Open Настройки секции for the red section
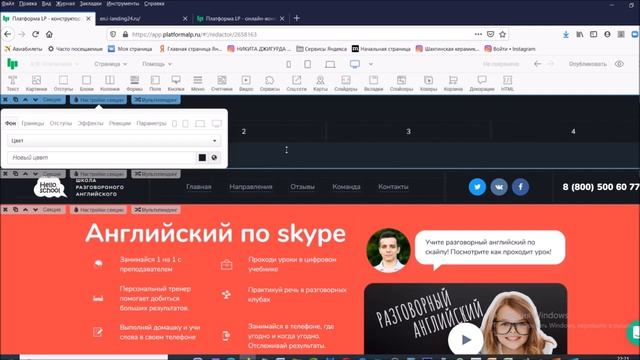 (98, 210)
